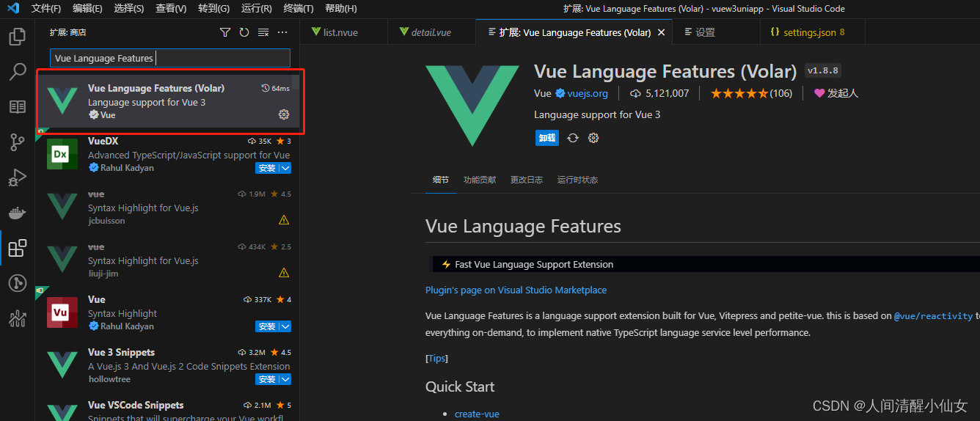Open install dropdown for VueDX
980x421 pixels.
285,168
